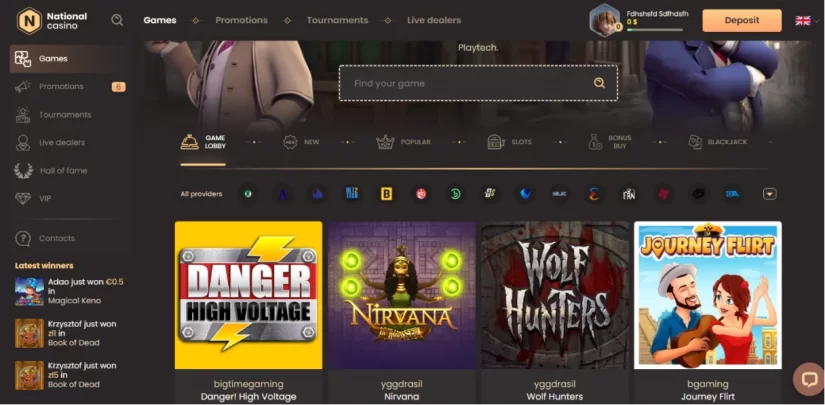
Task: Open Contacts from the sidebar
Action: [57, 238]
